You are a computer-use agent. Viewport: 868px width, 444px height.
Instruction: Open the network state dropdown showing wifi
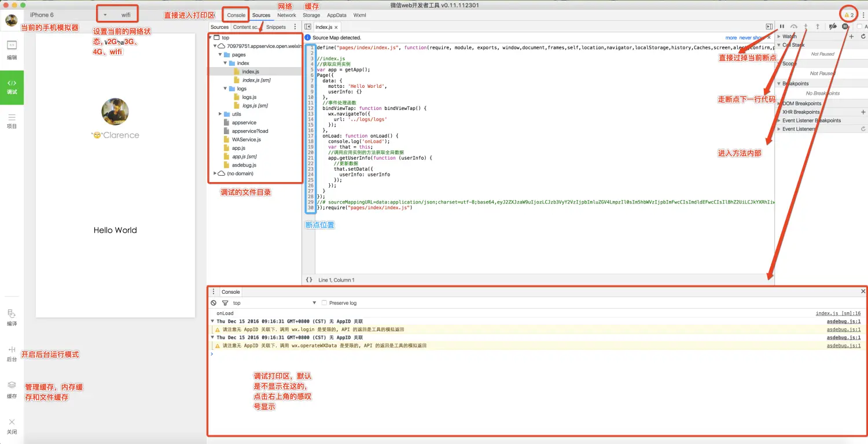(119, 15)
